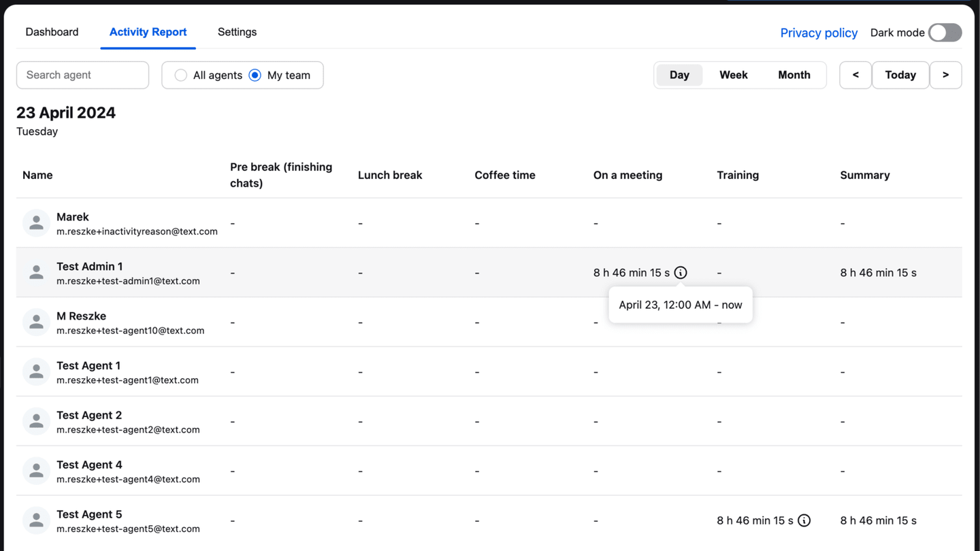Click the name Test Agent 1
Viewport: 980px width, 551px height.
[88, 366]
